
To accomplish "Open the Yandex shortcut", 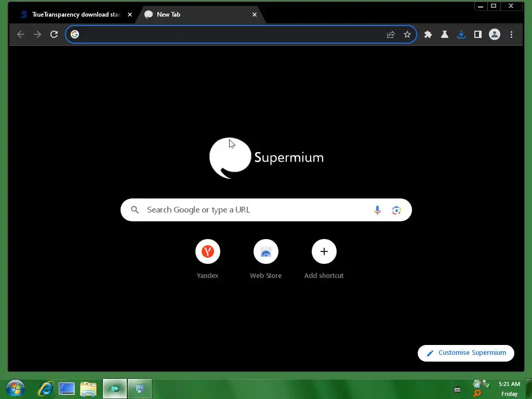I will click(x=208, y=251).
